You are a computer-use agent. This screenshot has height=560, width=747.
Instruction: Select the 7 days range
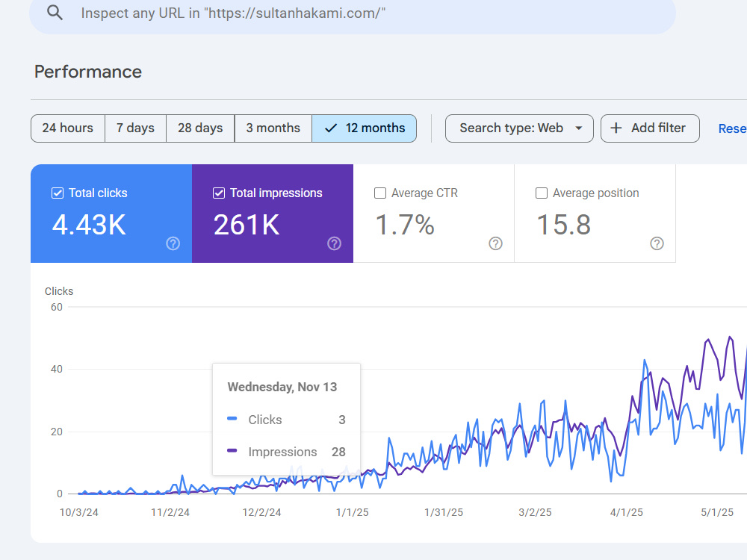[135, 128]
